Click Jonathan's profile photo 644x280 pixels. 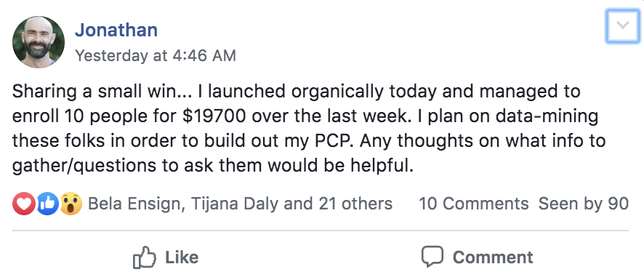pyautogui.click(x=39, y=42)
